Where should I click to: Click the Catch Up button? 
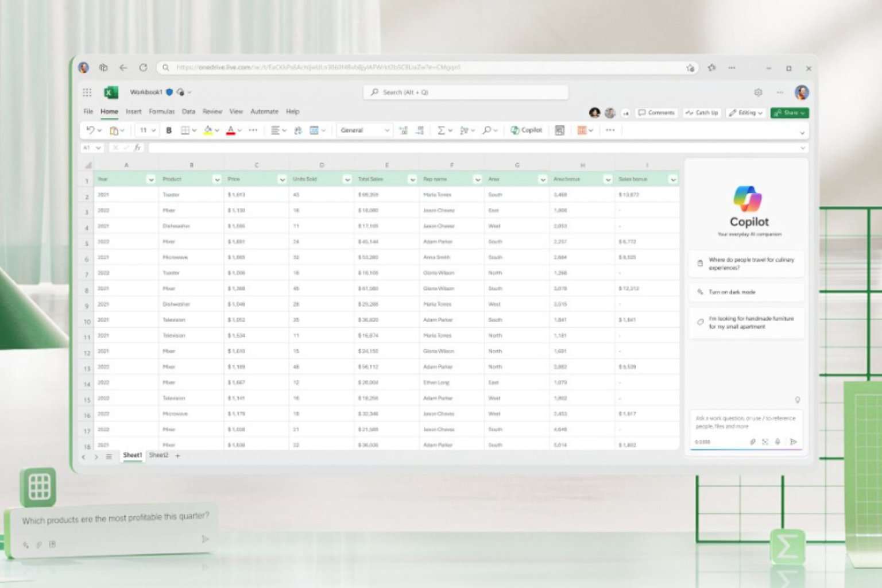coord(702,113)
